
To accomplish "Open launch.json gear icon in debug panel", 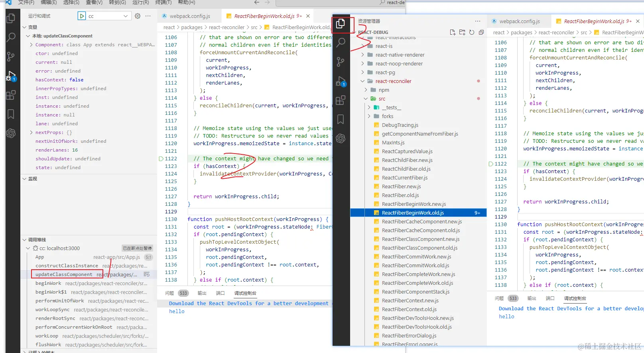I will (138, 16).
